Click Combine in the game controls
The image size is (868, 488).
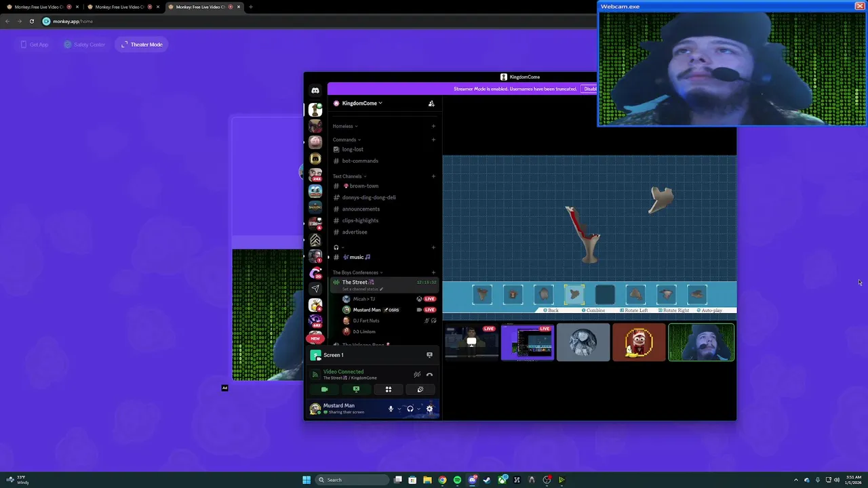(593, 310)
